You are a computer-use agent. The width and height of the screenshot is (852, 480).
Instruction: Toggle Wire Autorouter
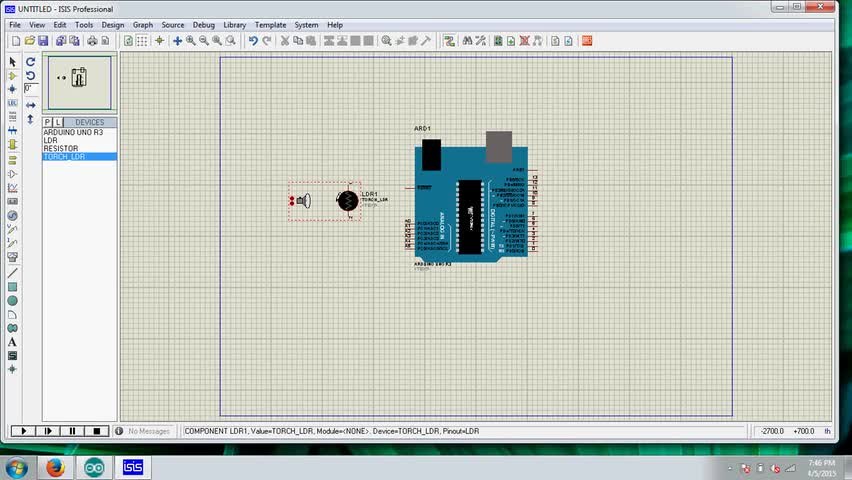pos(449,41)
